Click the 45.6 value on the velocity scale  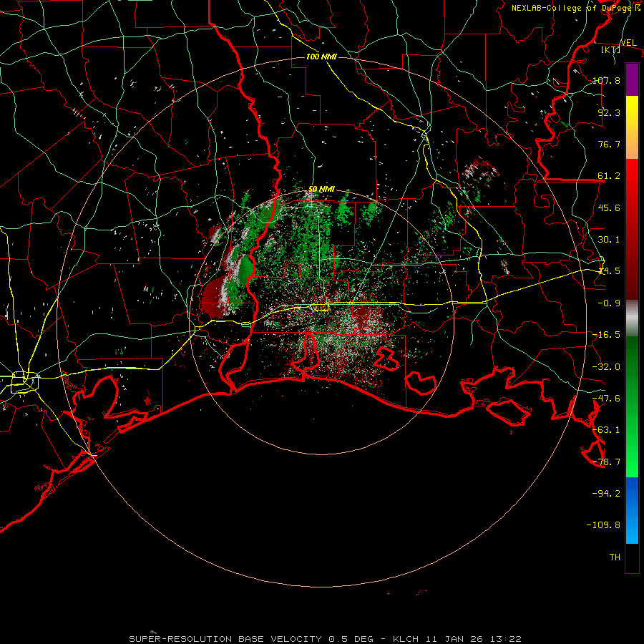pyautogui.click(x=609, y=208)
